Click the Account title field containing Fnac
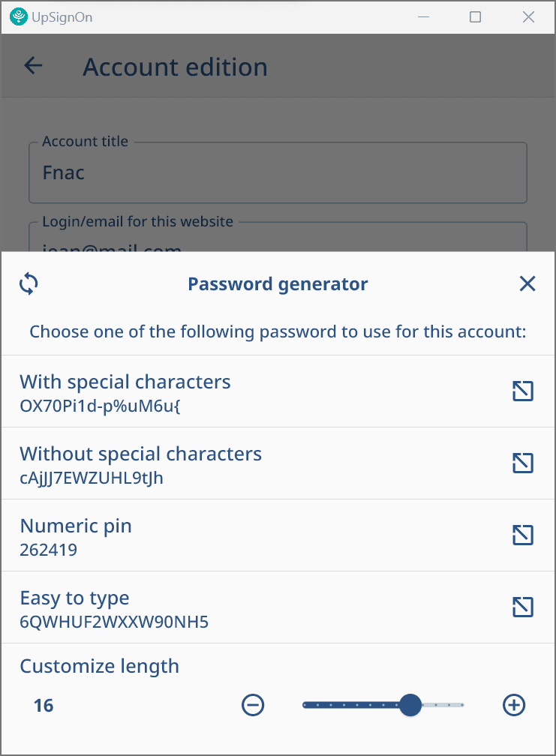Viewport: 556px width, 756px height. coord(278,173)
